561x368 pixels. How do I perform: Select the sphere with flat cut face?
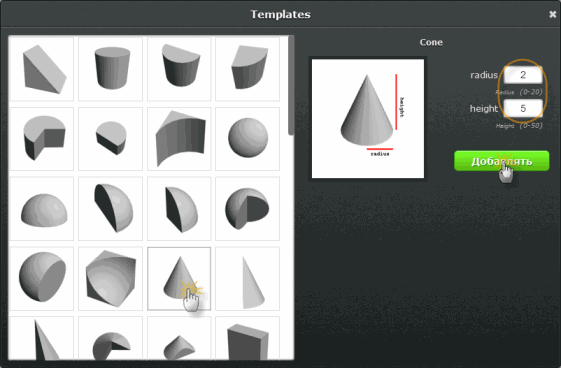click(x=42, y=279)
